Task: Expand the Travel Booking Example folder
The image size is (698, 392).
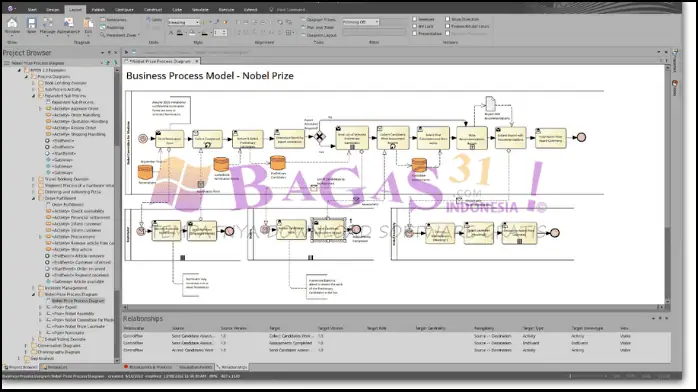Action: coord(33,179)
